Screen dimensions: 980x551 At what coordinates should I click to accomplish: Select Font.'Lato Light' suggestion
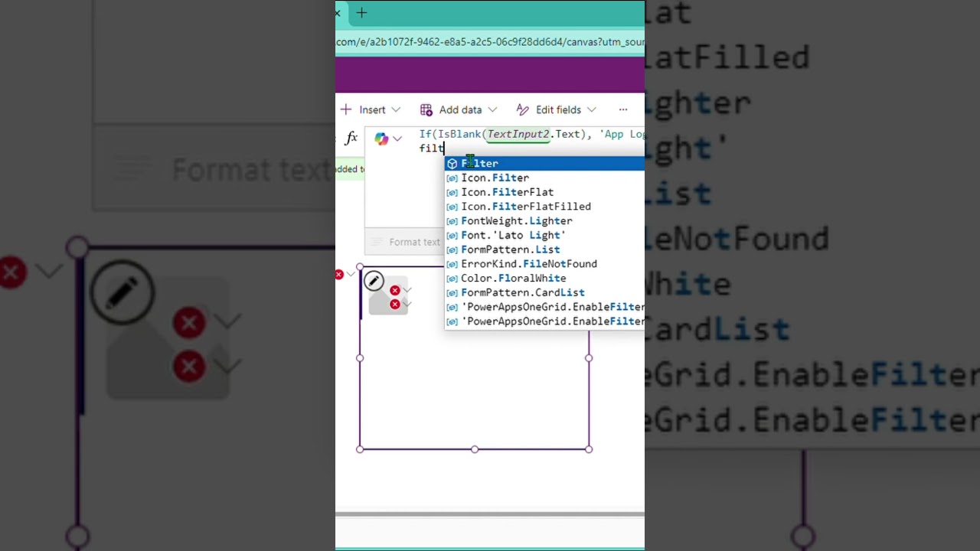544,235
